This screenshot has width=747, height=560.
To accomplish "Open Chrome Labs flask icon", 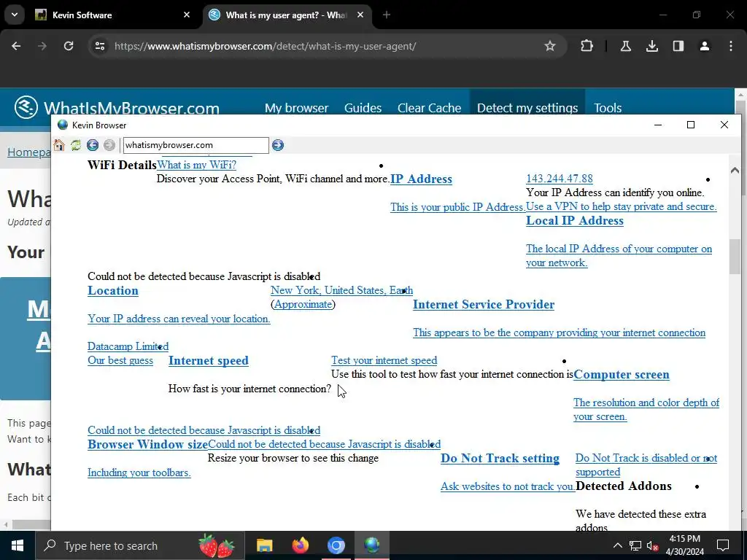I will pos(625,46).
